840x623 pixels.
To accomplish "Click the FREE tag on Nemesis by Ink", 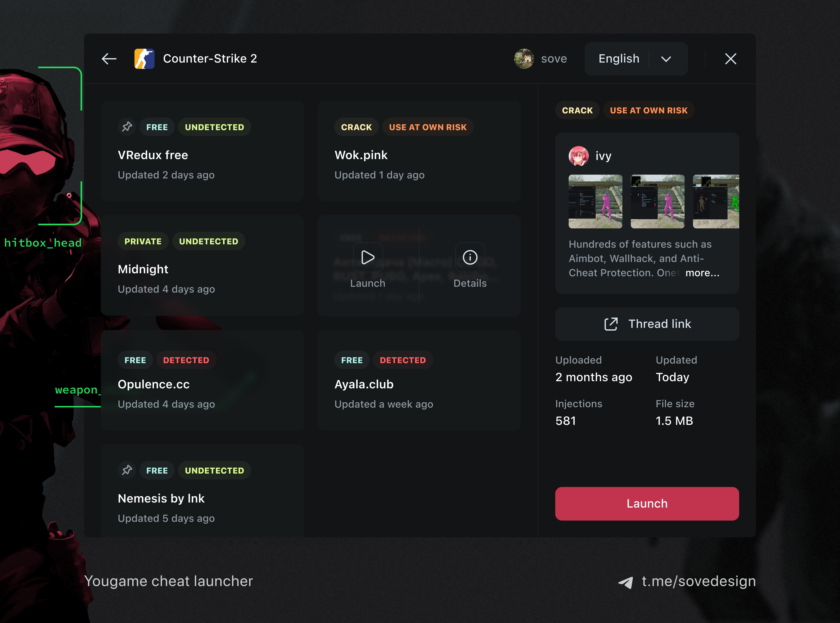I will pos(157,470).
